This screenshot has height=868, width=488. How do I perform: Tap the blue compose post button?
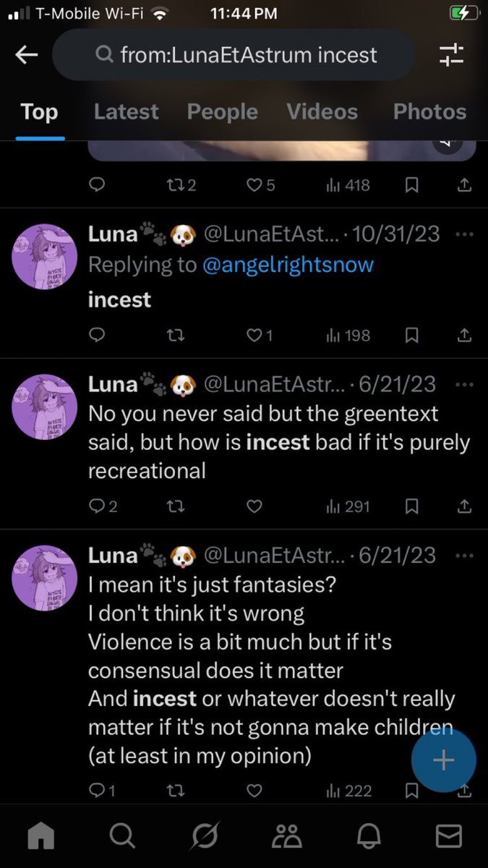coord(444,759)
